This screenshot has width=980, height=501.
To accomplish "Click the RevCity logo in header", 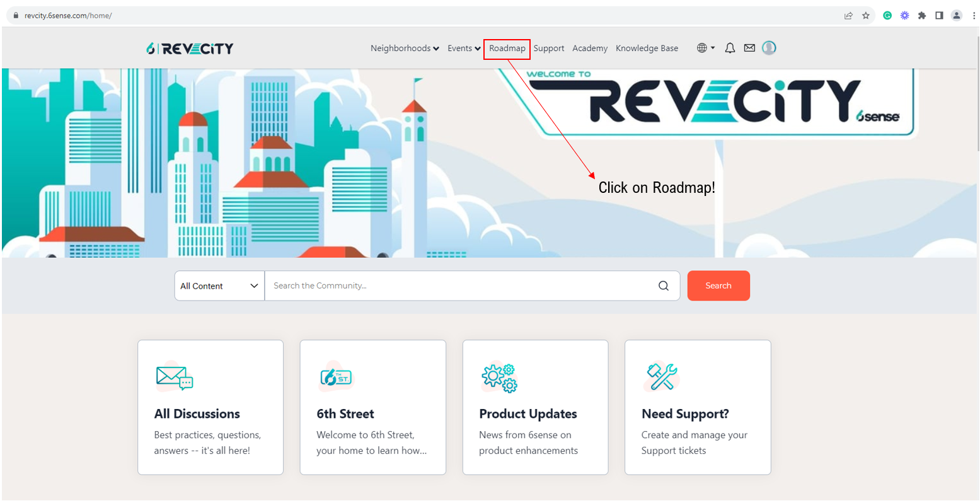I will [190, 49].
